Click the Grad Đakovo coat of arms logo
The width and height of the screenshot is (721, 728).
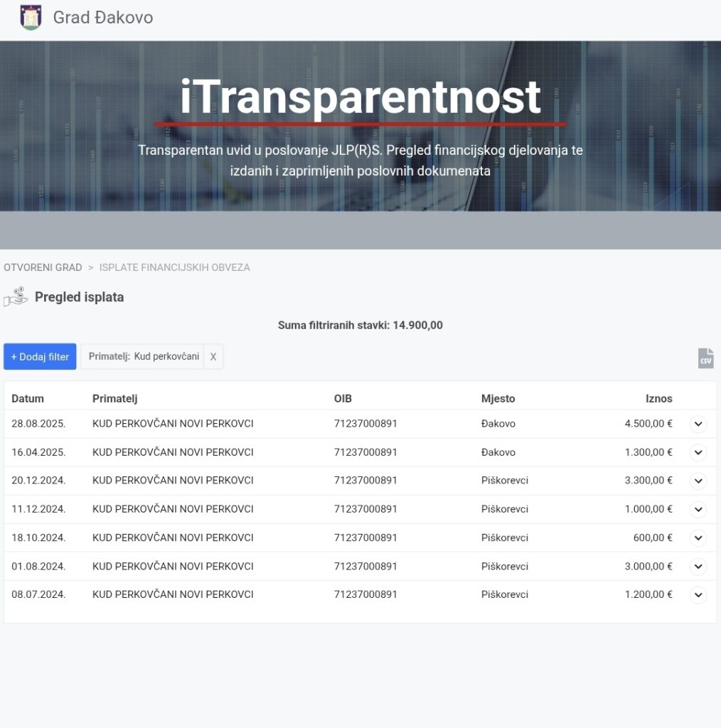[31, 17]
